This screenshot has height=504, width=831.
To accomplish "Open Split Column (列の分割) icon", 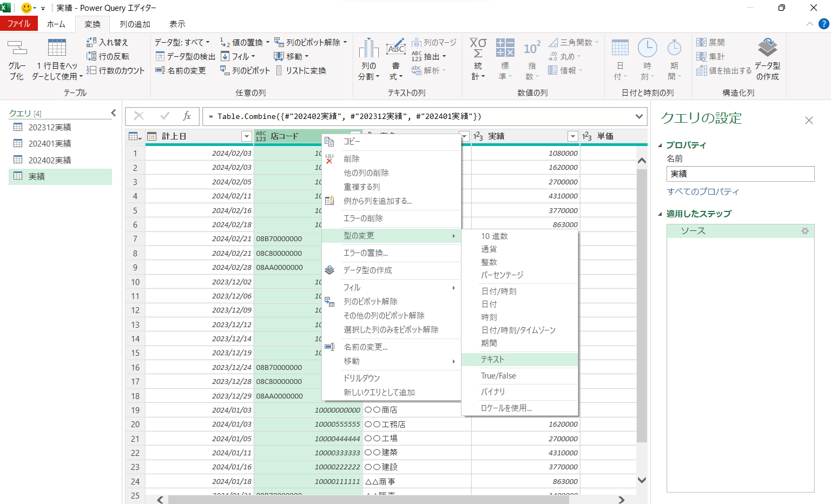I will 369,49.
